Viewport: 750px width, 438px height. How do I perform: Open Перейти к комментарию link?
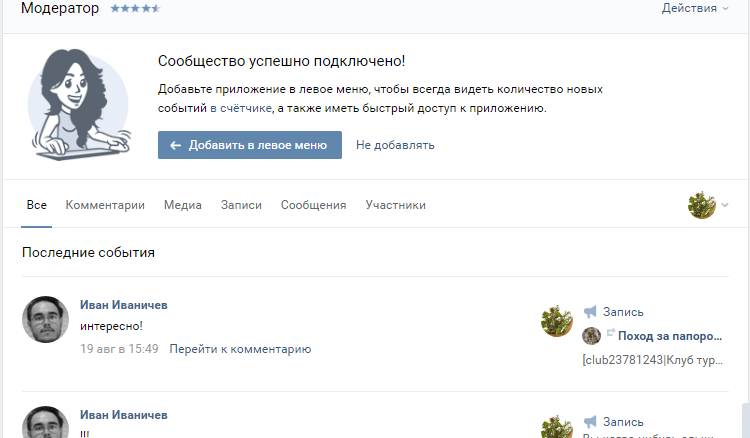(x=240, y=349)
